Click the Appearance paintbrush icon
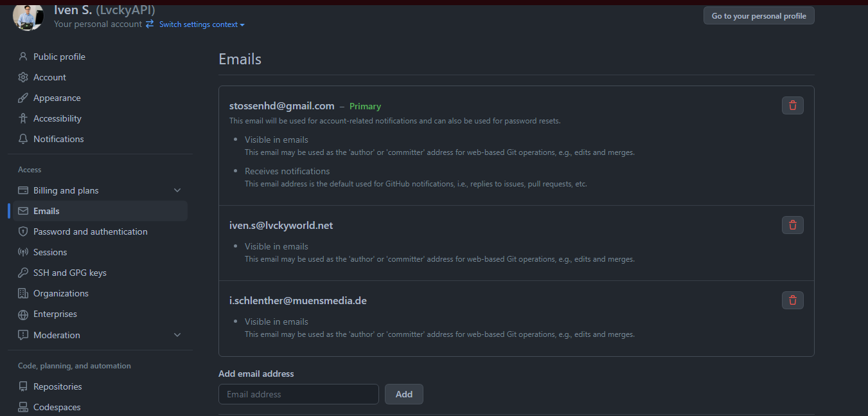868x416 pixels. coord(23,98)
